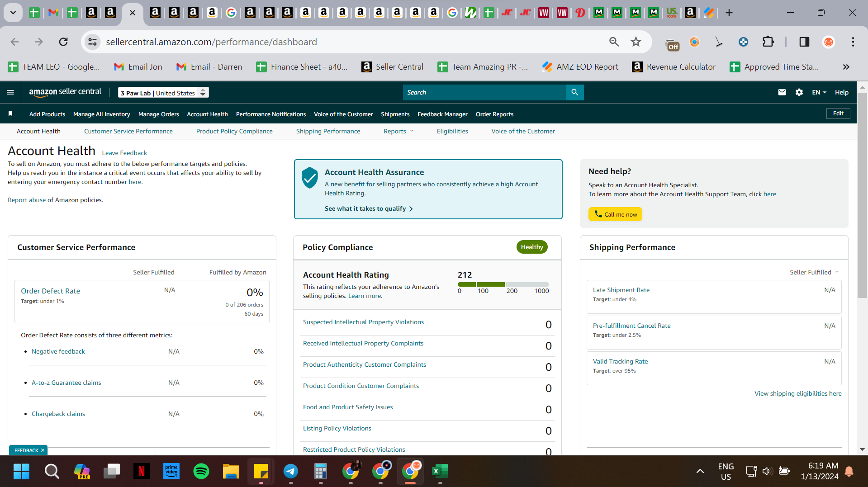Image resolution: width=868 pixels, height=487 pixels.
Task: Click the Call me now button
Action: 615,214
